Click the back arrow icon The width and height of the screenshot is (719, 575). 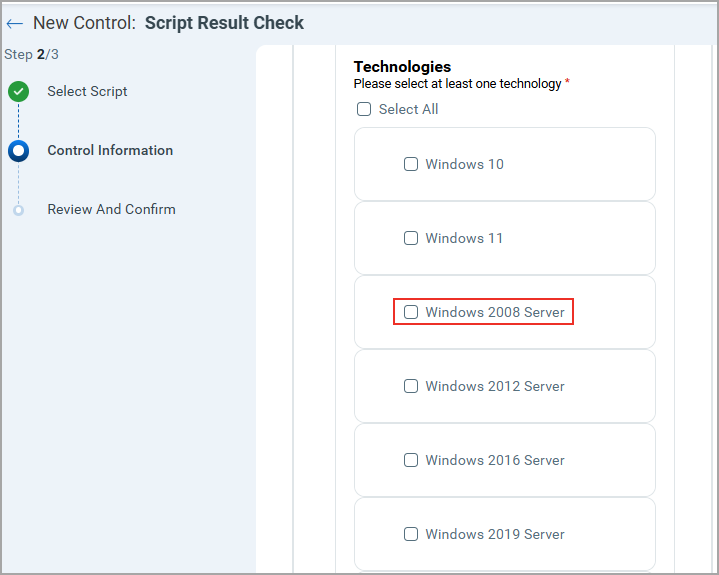[x=15, y=23]
